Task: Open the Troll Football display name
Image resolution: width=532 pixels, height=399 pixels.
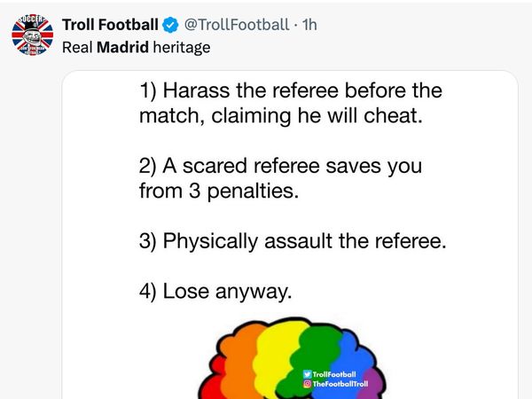Action: click(x=110, y=25)
